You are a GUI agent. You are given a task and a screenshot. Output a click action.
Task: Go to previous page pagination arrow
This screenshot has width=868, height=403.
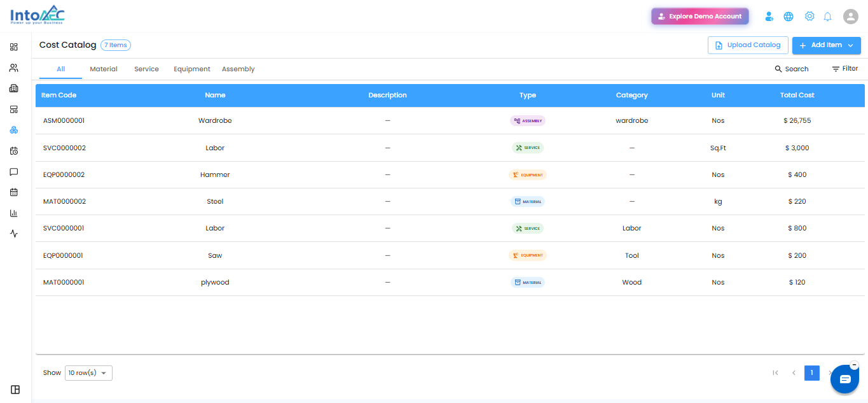coord(794,373)
